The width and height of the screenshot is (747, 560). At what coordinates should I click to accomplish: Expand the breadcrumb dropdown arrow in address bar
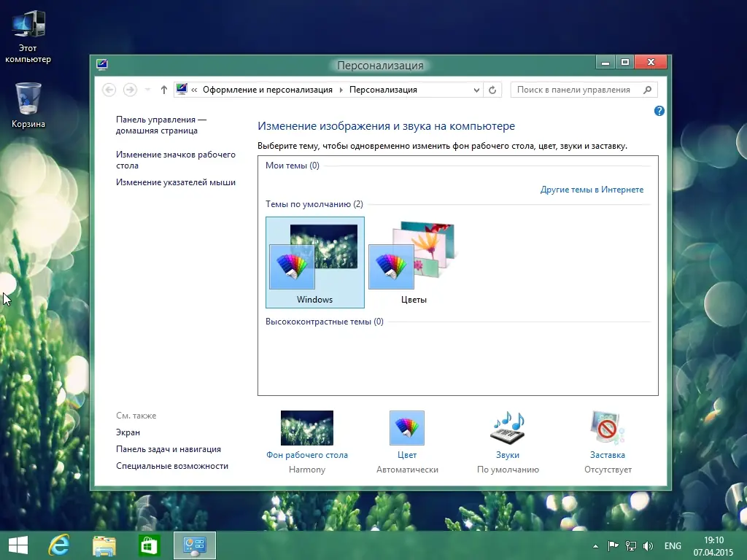pyautogui.click(x=476, y=89)
